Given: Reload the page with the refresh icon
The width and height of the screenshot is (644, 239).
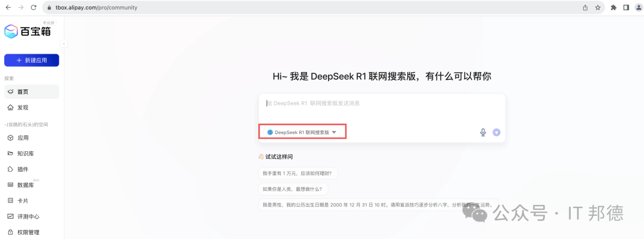Looking at the screenshot, I should click(x=33, y=7).
